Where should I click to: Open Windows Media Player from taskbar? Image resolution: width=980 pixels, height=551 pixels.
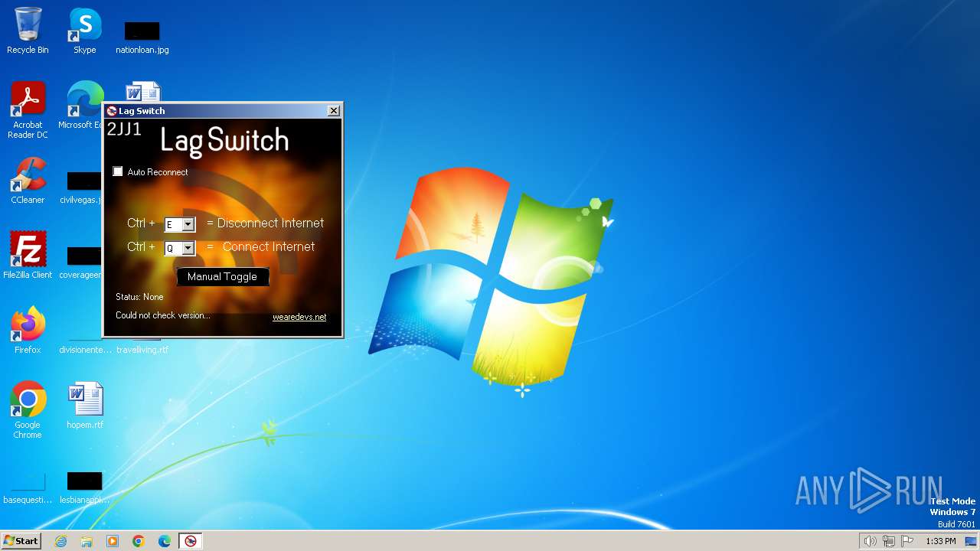(x=113, y=541)
